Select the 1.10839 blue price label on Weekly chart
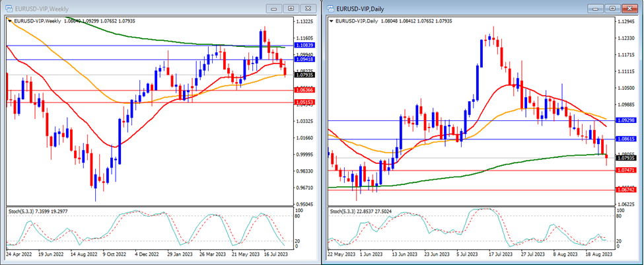 pyautogui.click(x=304, y=45)
